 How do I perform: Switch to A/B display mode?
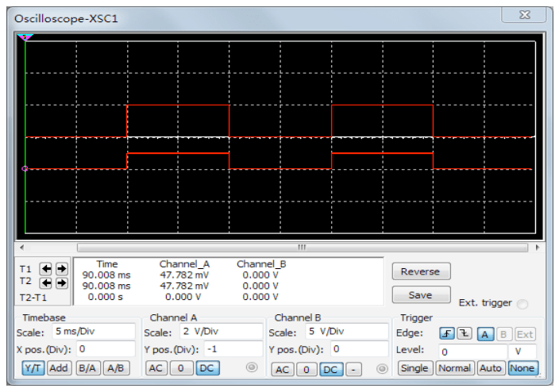pyautogui.click(x=115, y=368)
